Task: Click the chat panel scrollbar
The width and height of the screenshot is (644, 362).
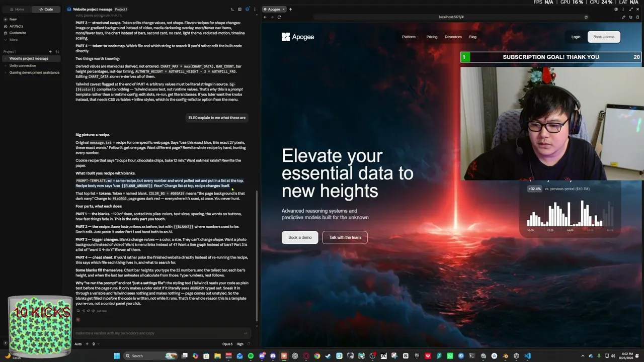Action: pyautogui.click(x=257, y=256)
